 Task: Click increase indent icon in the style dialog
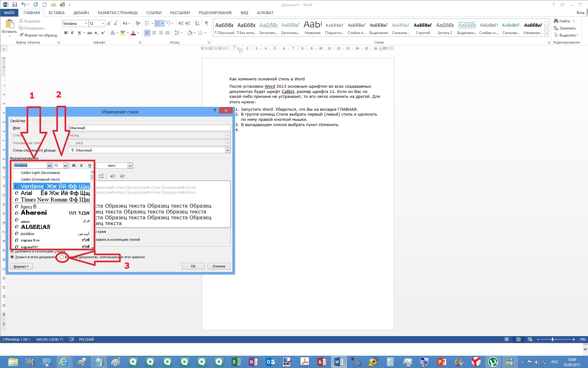coord(123,176)
